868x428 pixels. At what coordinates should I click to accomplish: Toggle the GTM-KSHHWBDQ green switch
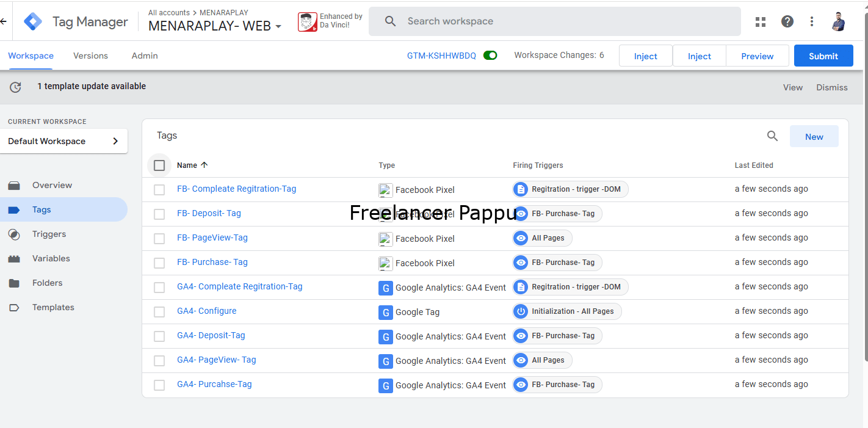pyautogui.click(x=490, y=56)
